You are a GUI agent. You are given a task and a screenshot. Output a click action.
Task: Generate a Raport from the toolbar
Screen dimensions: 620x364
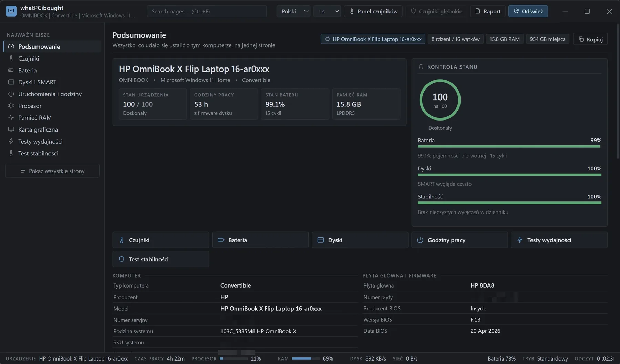pos(488,11)
